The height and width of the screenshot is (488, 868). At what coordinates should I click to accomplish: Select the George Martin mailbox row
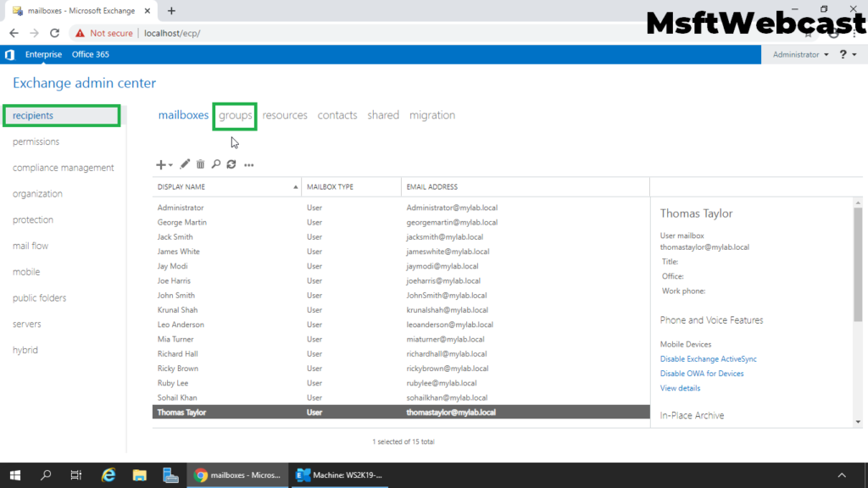[x=401, y=223]
